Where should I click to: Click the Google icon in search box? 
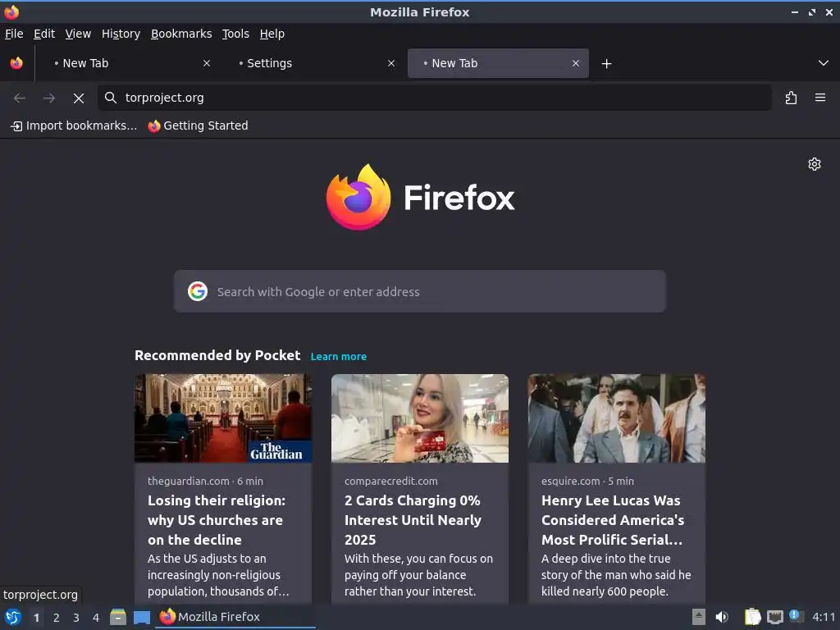[198, 291]
